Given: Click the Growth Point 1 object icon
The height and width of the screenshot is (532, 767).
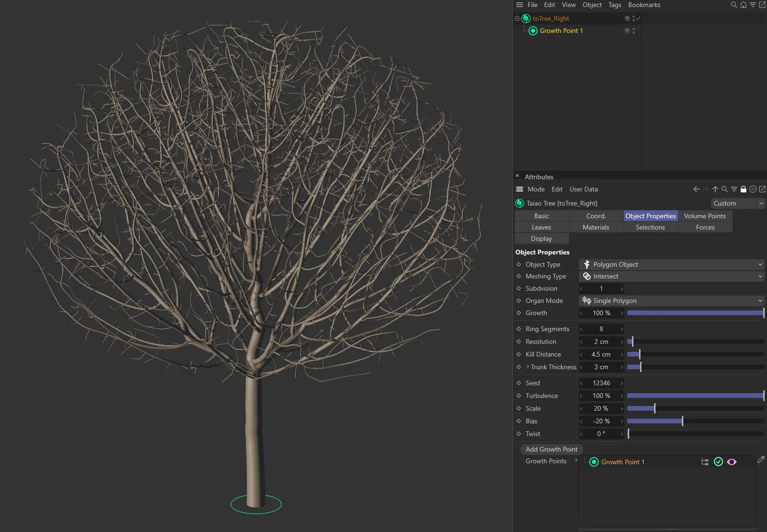Looking at the screenshot, I should click(x=533, y=31).
